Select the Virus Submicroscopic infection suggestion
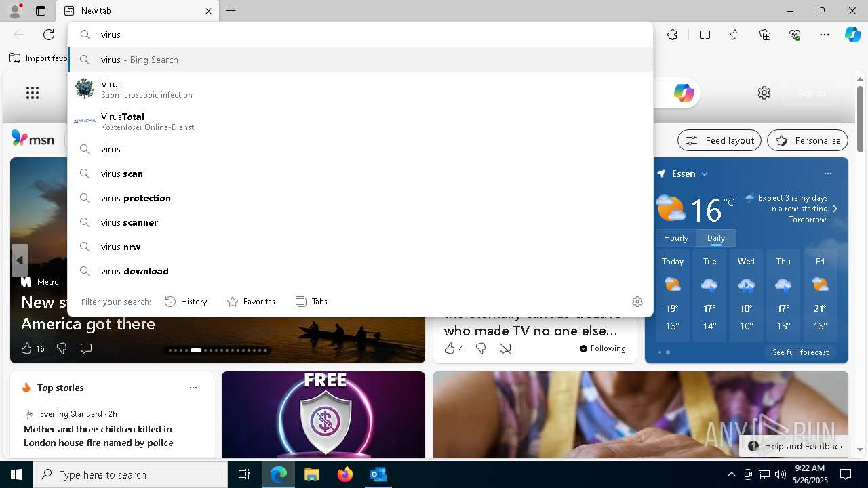Viewport: 868px width, 488px height. (x=360, y=89)
